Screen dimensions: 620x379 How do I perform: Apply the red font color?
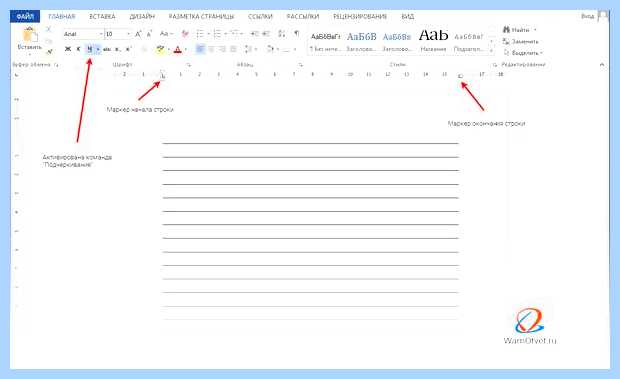click(x=178, y=49)
